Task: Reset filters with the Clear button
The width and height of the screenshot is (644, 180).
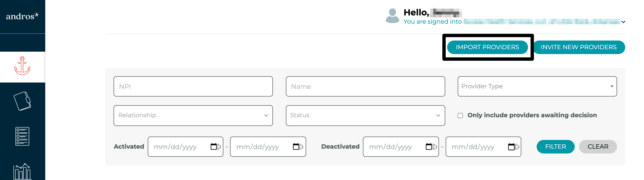Action: point(598,147)
